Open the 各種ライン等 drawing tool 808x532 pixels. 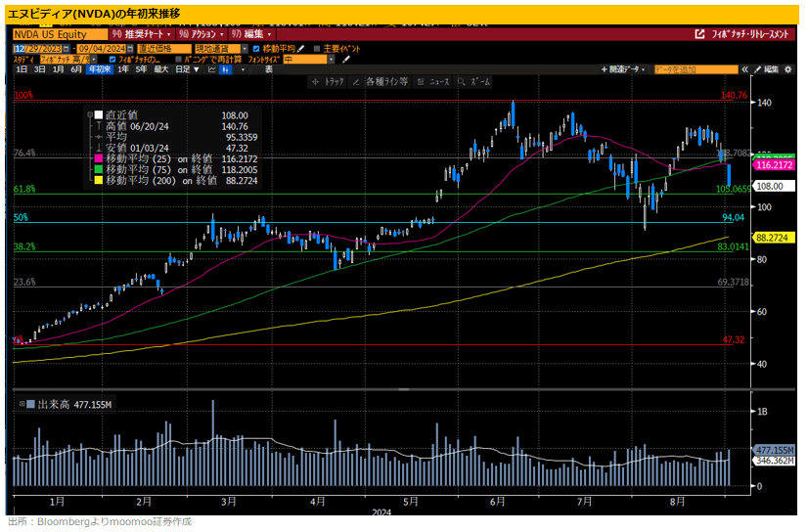coord(380,82)
